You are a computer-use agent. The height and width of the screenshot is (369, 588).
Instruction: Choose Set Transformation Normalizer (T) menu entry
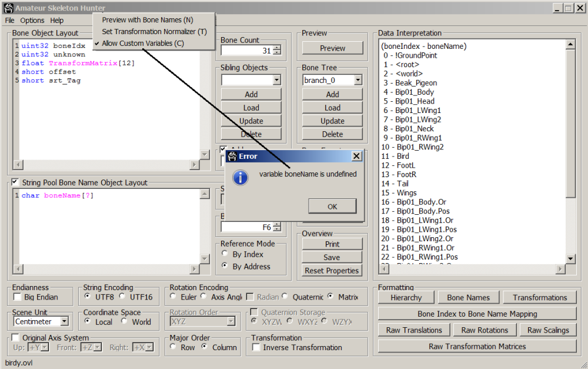[x=154, y=32]
